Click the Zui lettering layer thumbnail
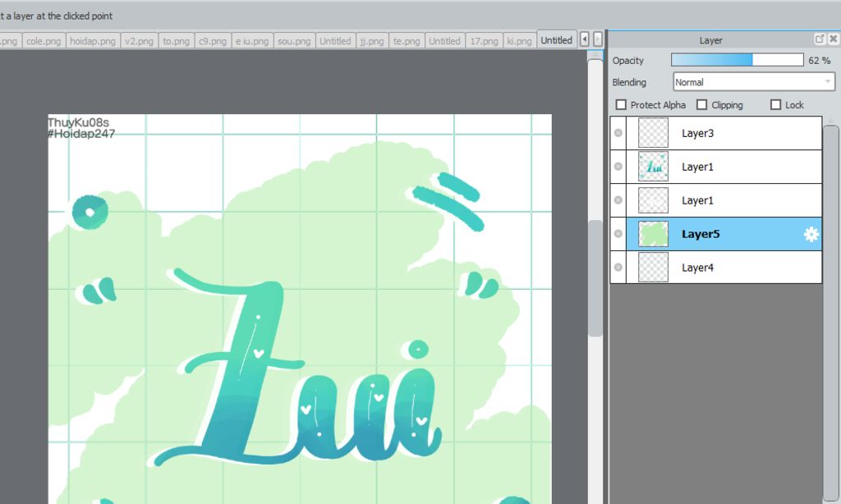Screen dimensions: 841x504 pos(653,166)
